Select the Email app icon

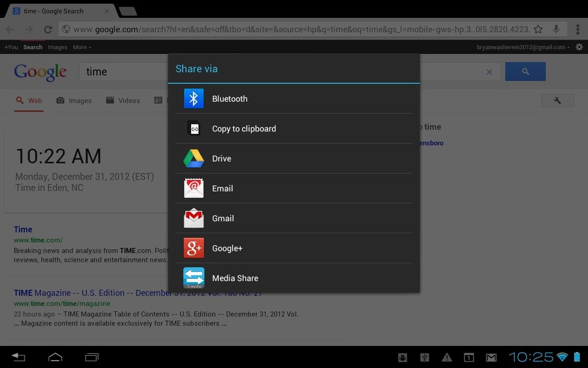pyautogui.click(x=194, y=188)
